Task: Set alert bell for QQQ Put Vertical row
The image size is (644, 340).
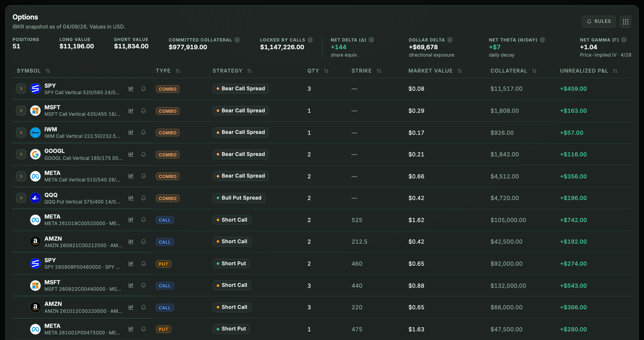Action: (144, 198)
